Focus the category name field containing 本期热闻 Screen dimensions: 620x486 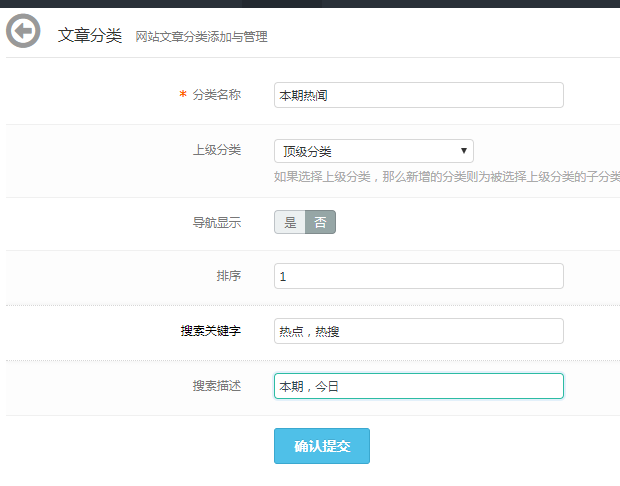click(x=418, y=95)
